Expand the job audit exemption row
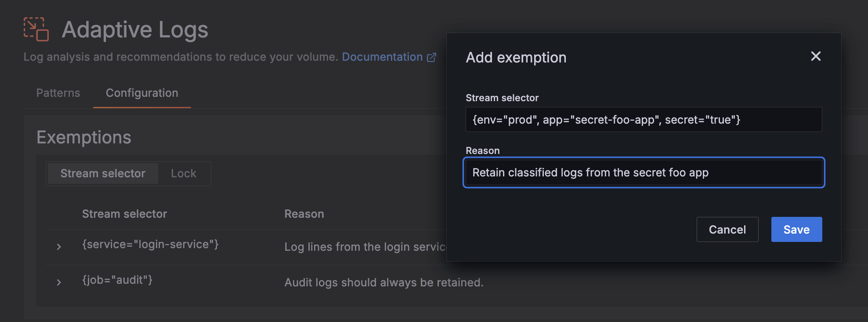This screenshot has height=322, width=868. point(59,282)
